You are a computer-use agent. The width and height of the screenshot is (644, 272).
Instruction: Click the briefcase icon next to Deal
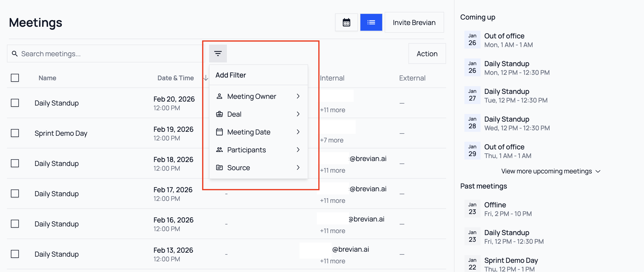[x=219, y=114]
